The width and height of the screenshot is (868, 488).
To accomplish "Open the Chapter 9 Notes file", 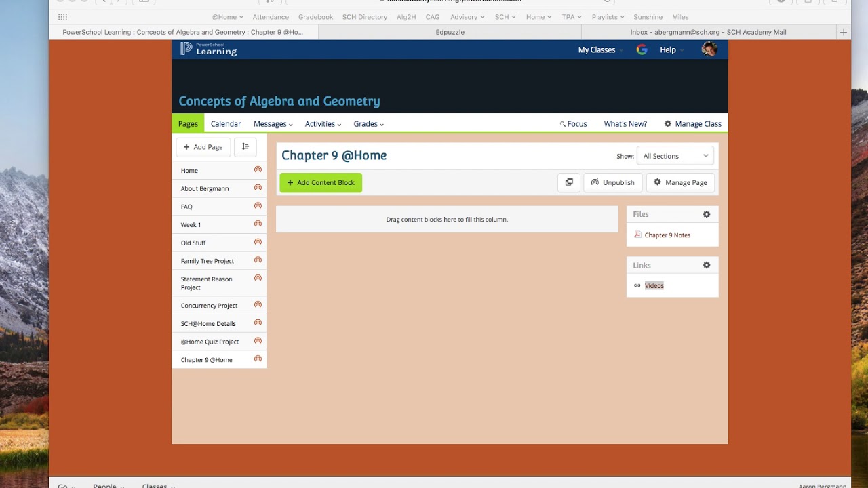I will pyautogui.click(x=667, y=235).
